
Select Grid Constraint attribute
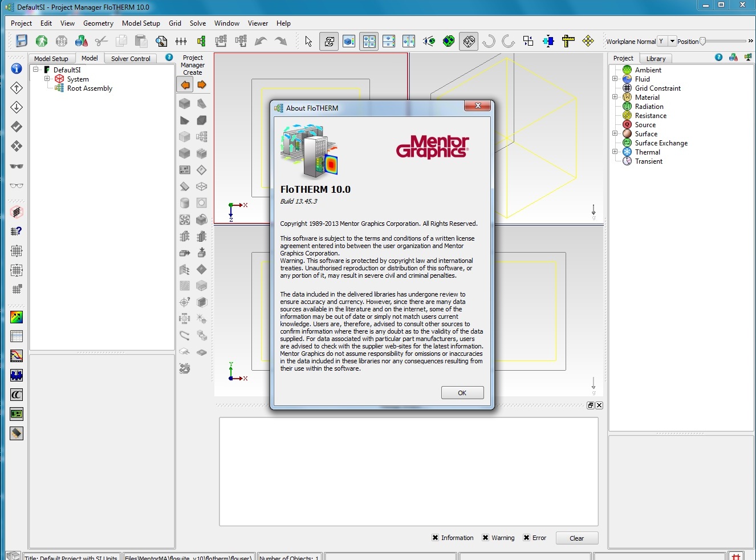coord(658,88)
